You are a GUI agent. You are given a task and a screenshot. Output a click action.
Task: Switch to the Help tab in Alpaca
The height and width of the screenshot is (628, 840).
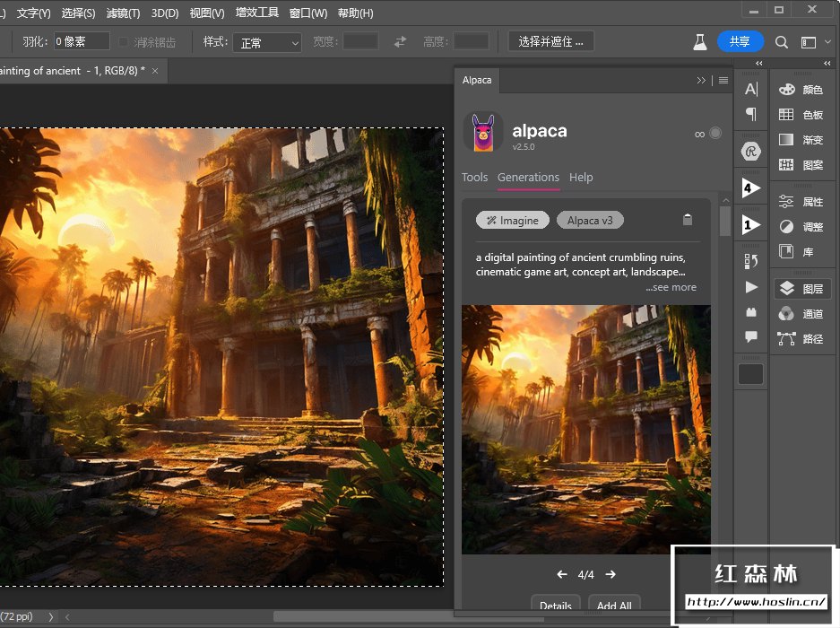[581, 178]
